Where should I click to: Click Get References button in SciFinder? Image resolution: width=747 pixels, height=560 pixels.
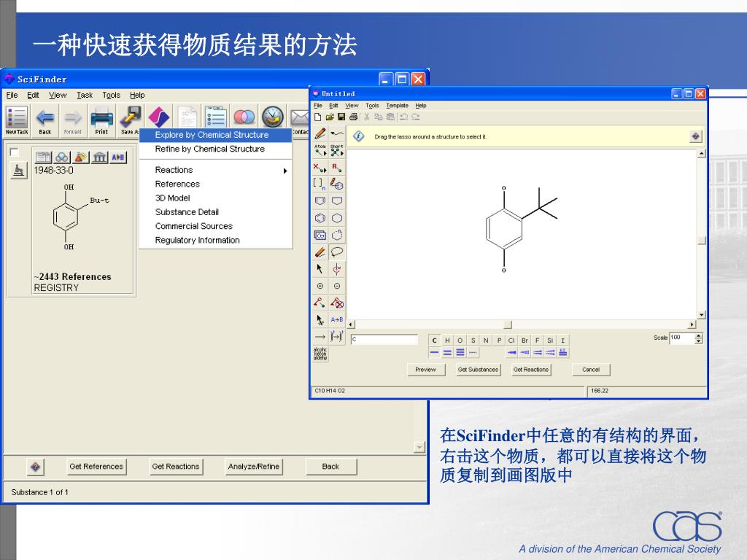pyautogui.click(x=96, y=466)
